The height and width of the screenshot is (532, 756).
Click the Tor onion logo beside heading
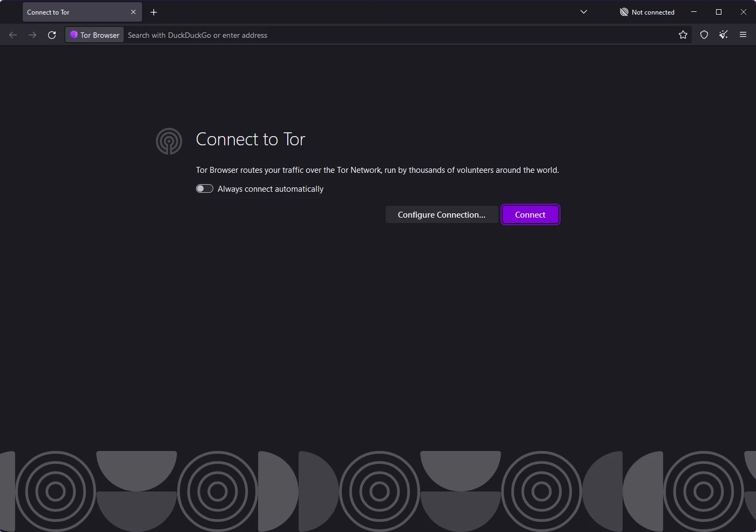[x=169, y=142]
